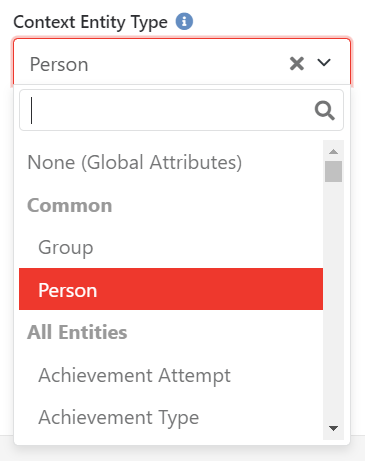Clear the selected Person value with X
Image resolution: width=365 pixels, height=461 pixels.
[297, 63]
